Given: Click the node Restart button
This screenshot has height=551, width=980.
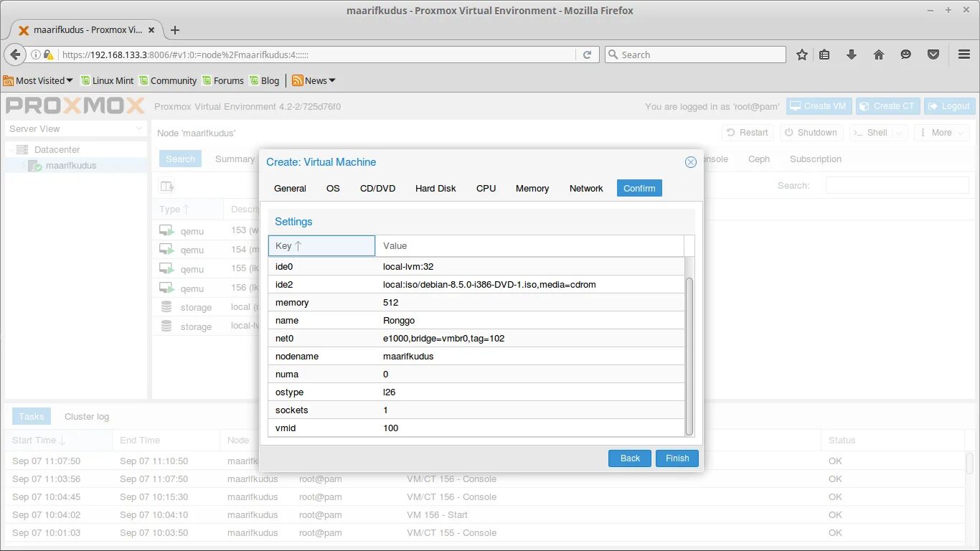Looking at the screenshot, I should tap(747, 133).
